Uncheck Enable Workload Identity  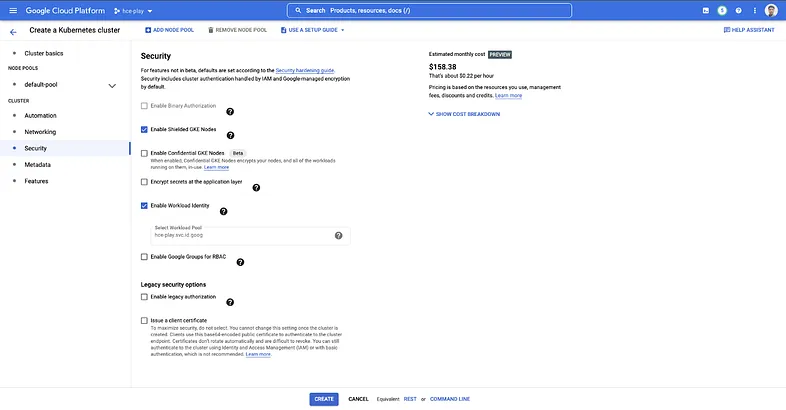tap(144, 206)
